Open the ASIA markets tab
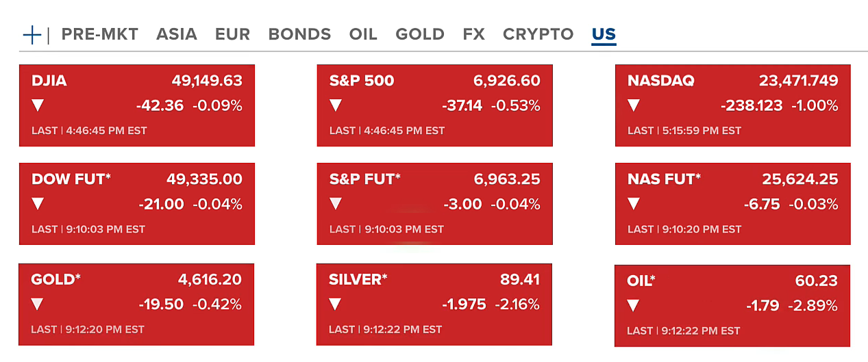This screenshot has width=868, height=362. pos(176,34)
